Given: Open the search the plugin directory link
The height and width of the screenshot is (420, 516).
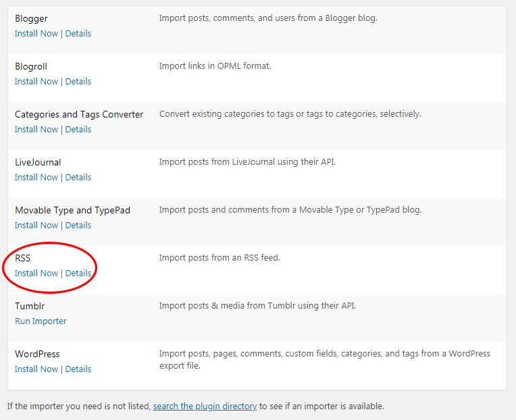Looking at the screenshot, I should point(205,406).
